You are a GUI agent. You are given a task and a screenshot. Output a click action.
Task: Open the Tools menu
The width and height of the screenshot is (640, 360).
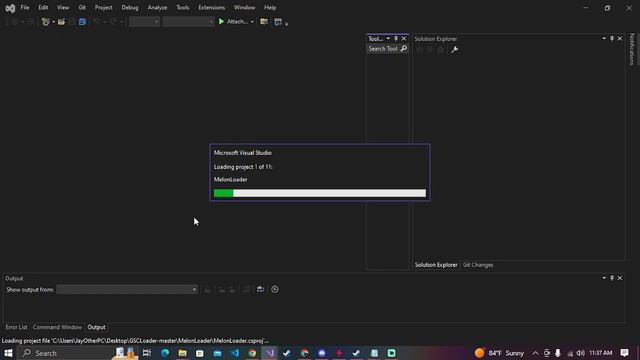tap(182, 7)
